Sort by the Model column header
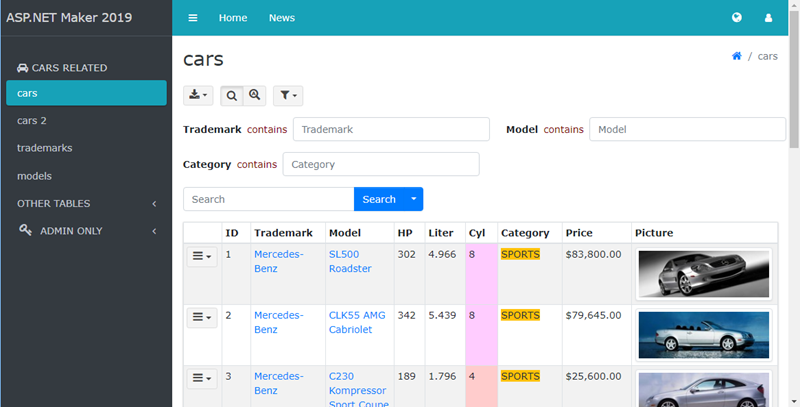This screenshot has width=800, height=407. 345,233
